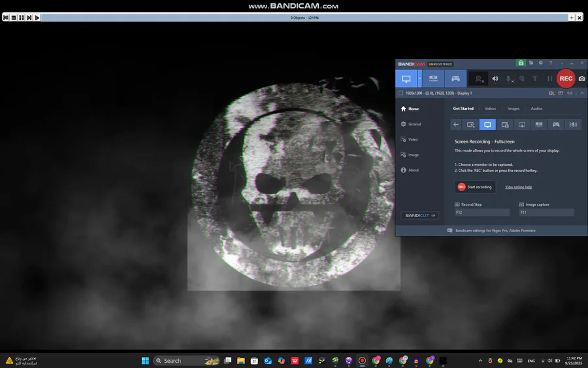The image size is (588, 368).
Task: Select gamepad mode in mode row
Action: pos(556,125)
